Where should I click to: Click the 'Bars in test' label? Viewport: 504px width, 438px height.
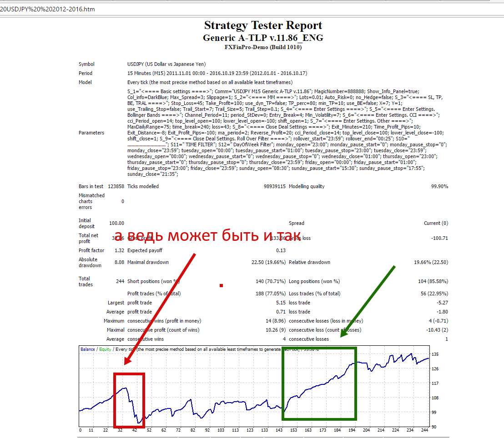91,186
